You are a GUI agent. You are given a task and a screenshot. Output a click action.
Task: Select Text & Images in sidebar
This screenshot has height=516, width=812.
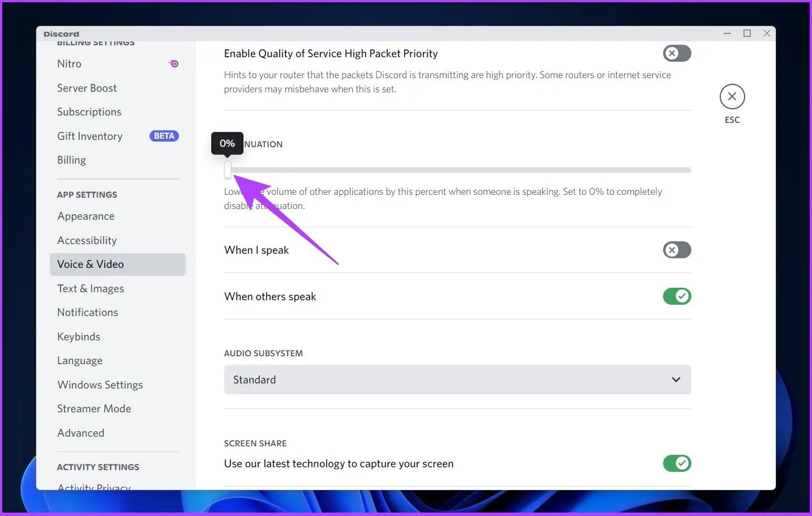[x=91, y=289]
